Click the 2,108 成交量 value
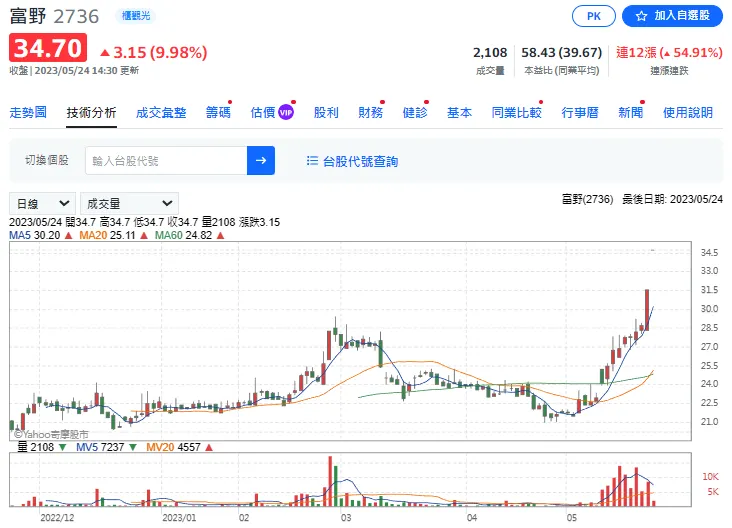The image size is (732, 528). click(490, 52)
